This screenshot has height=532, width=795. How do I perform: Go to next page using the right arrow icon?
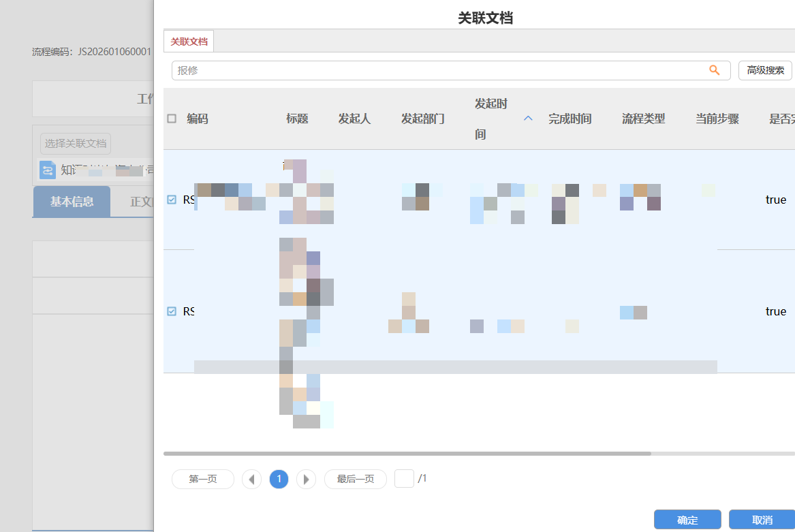pyautogui.click(x=306, y=479)
